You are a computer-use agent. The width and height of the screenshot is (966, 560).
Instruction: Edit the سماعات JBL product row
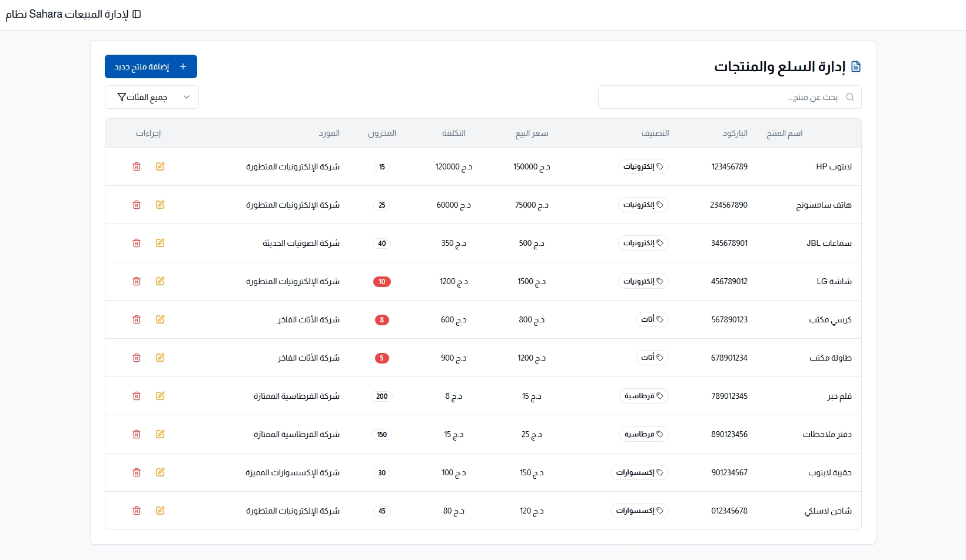160,243
